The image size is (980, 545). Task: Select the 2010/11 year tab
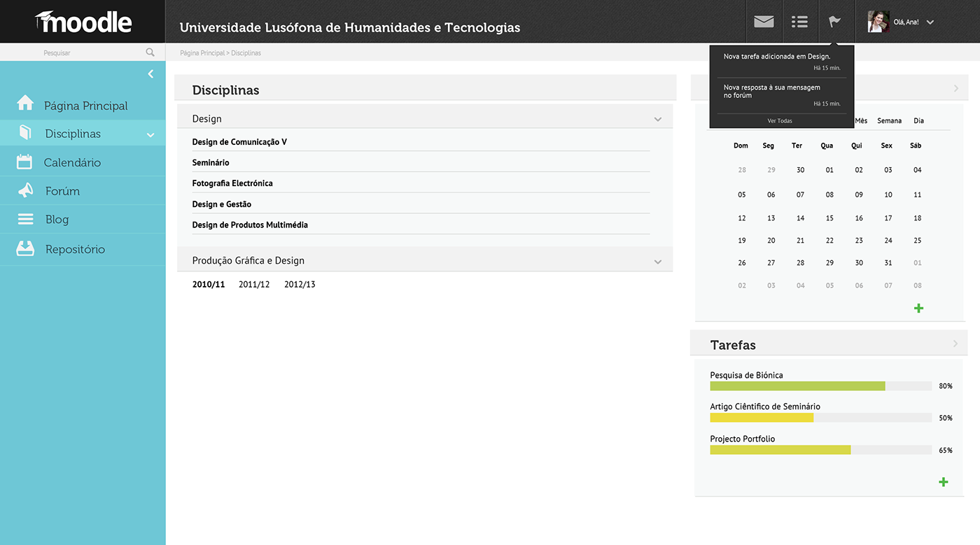point(209,285)
